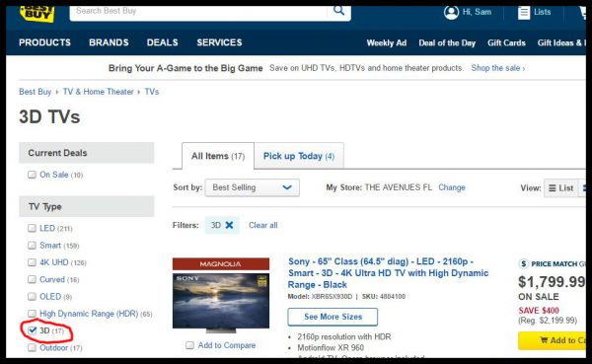The width and height of the screenshot is (592, 364).
Task: Open the SERVICES menu
Action: [x=219, y=42]
